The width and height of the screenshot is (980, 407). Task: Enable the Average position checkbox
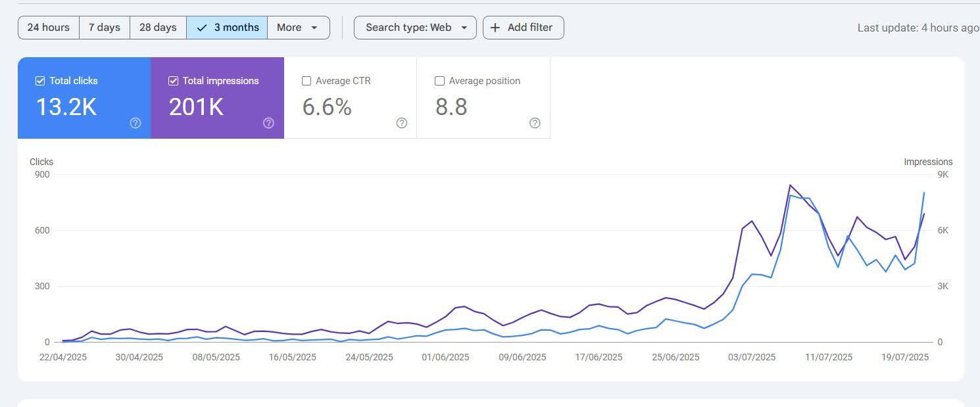coord(440,81)
